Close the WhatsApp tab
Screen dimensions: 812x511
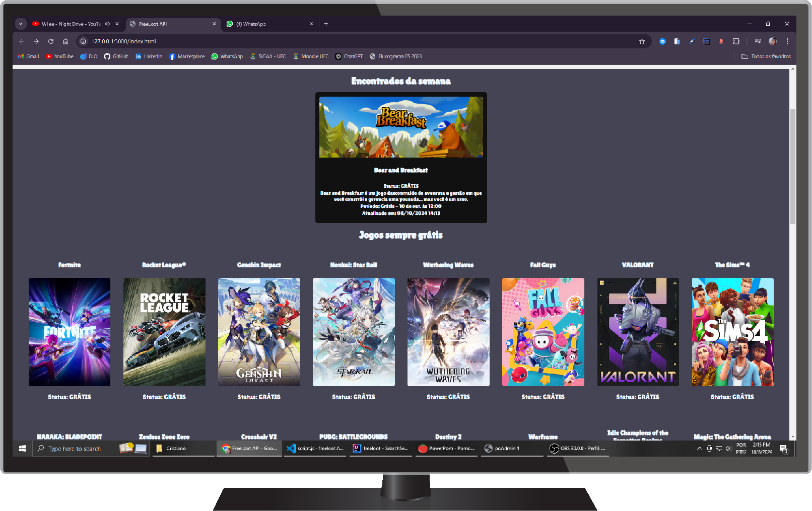311,24
